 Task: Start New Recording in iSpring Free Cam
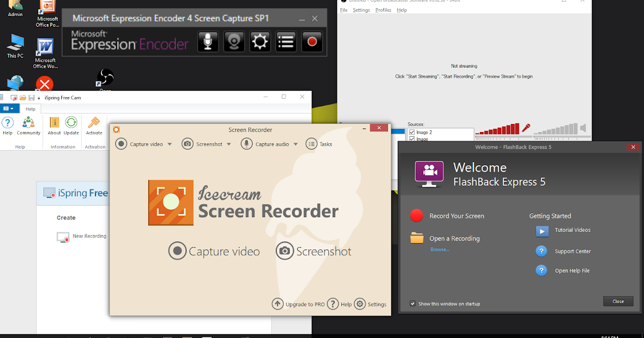(x=82, y=237)
